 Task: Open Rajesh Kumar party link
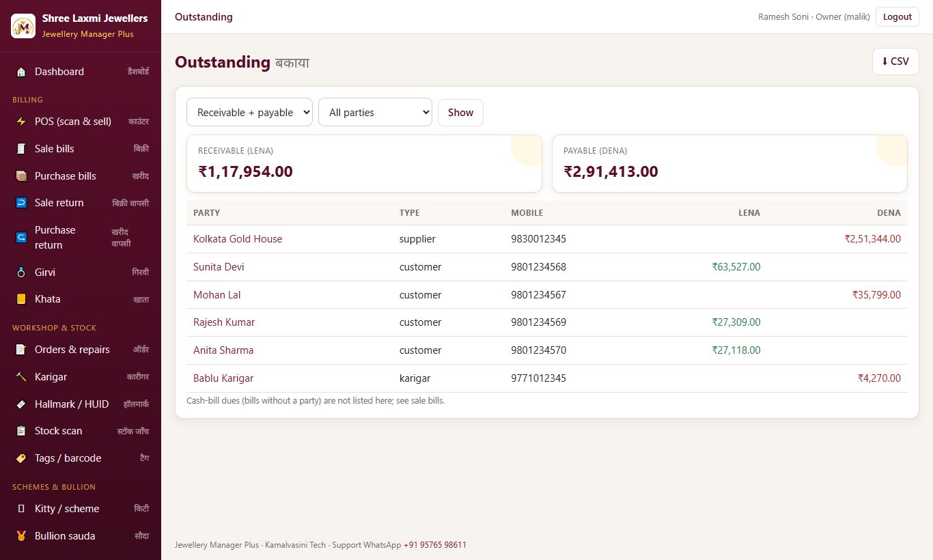point(224,322)
